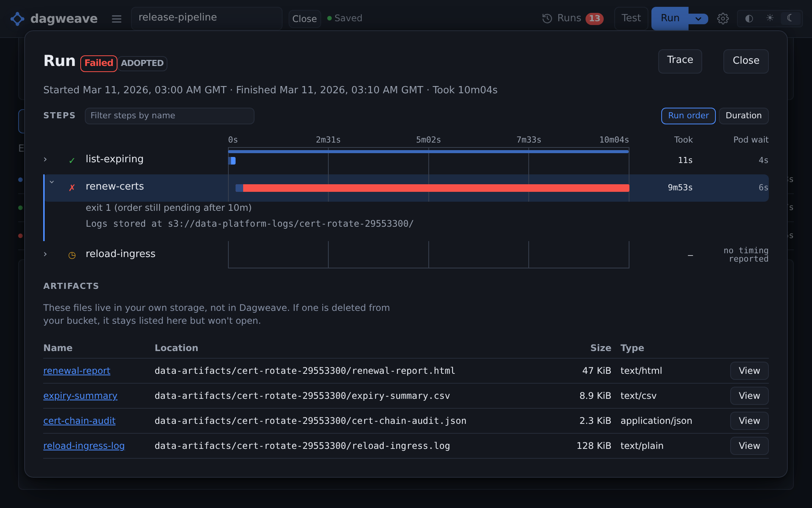Click the blue Run button
The image size is (812, 508).
[670, 18]
